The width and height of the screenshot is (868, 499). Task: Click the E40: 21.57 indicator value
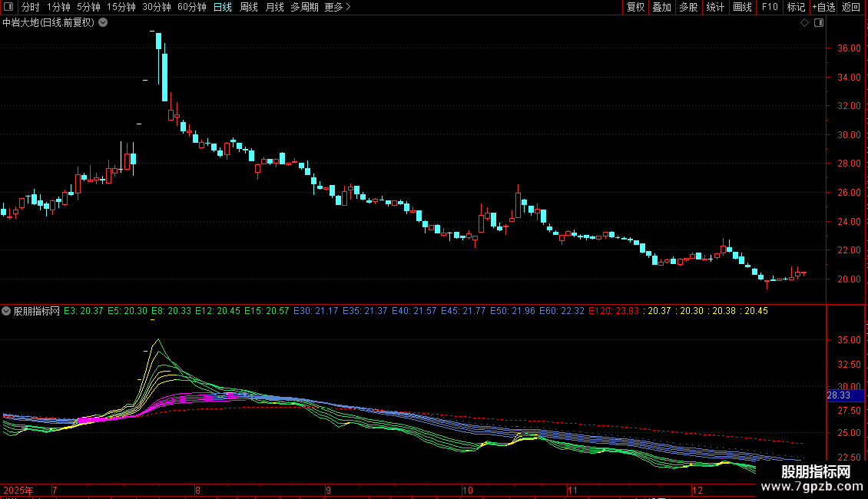(x=414, y=311)
